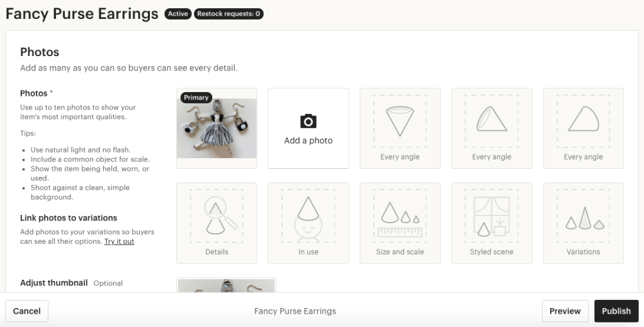The height and width of the screenshot is (327, 644).
Task: Click the Primary badge on the photo
Action: [196, 98]
